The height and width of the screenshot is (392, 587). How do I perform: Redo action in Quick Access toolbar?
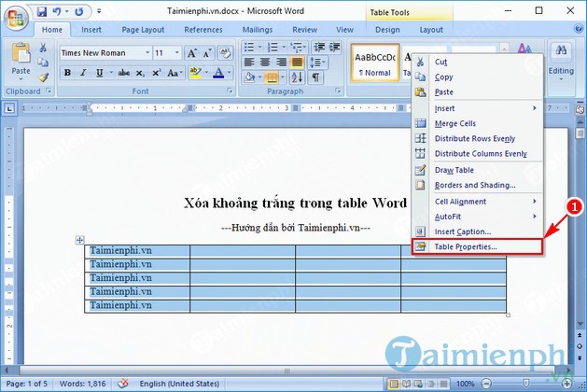click(78, 11)
